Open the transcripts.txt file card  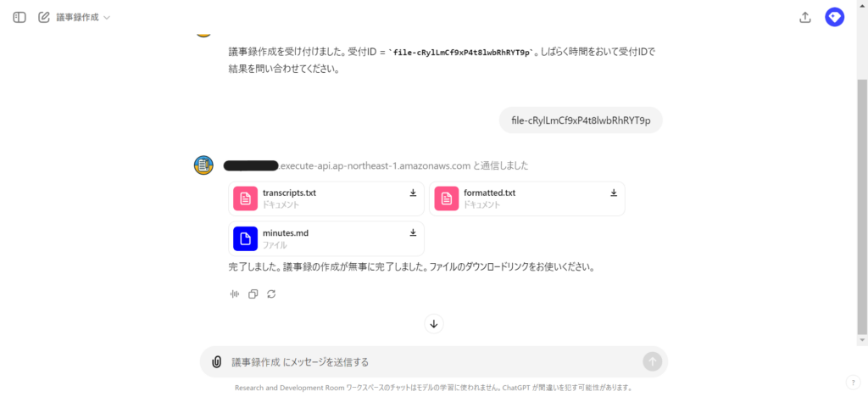pos(326,198)
